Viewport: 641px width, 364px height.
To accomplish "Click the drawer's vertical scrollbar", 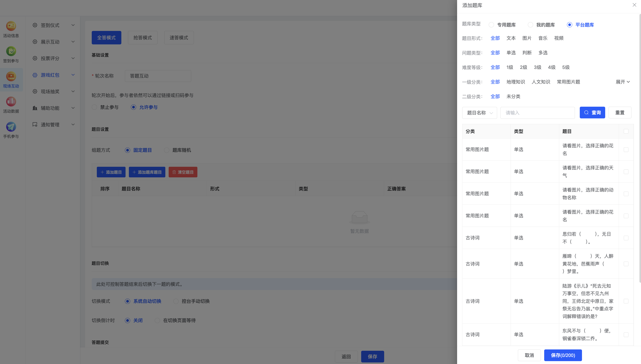I will [640, 148].
